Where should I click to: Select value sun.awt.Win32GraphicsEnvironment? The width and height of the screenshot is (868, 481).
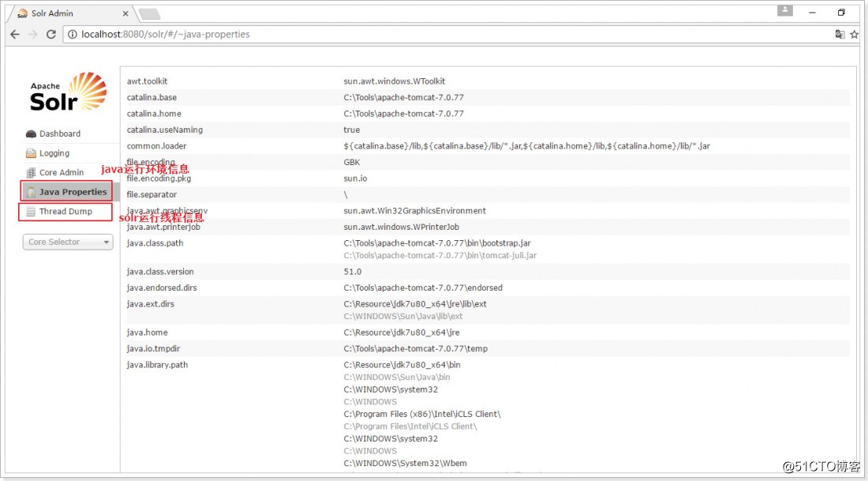click(414, 211)
